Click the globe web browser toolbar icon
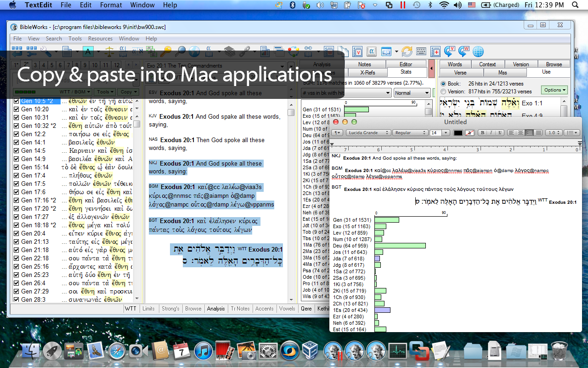 pyautogui.click(x=478, y=51)
